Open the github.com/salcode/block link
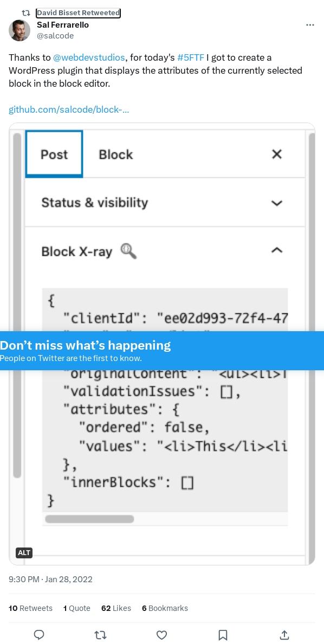Image resolution: width=324 pixels, height=644 pixels. point(69,110)
